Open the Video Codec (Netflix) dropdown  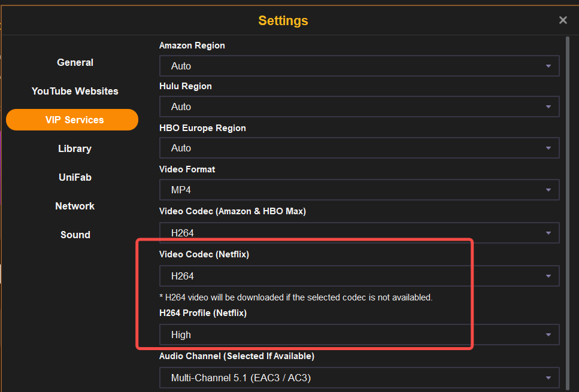[359, 276]
